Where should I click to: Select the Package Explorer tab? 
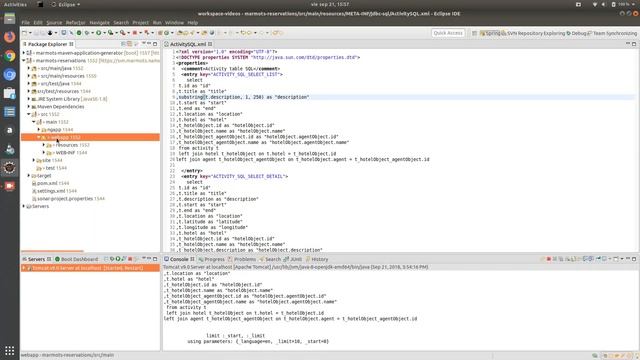pos(48,44)
